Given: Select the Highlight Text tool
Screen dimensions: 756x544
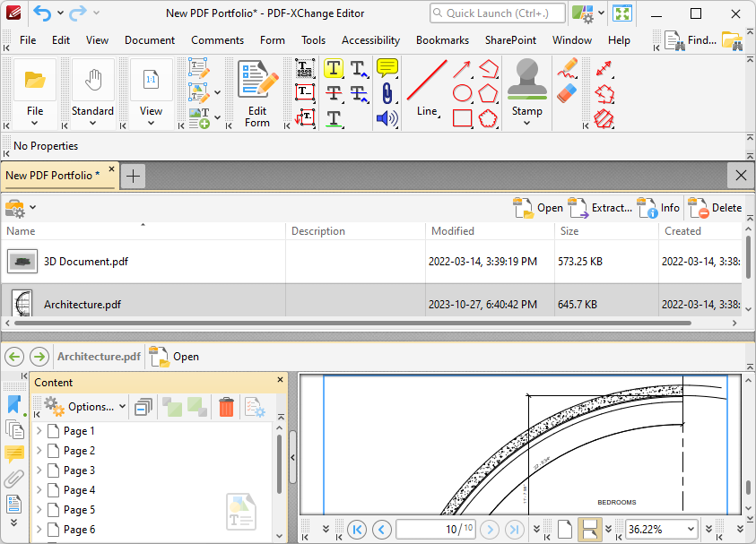Looking at the screenshot, I should click(334, 68).
